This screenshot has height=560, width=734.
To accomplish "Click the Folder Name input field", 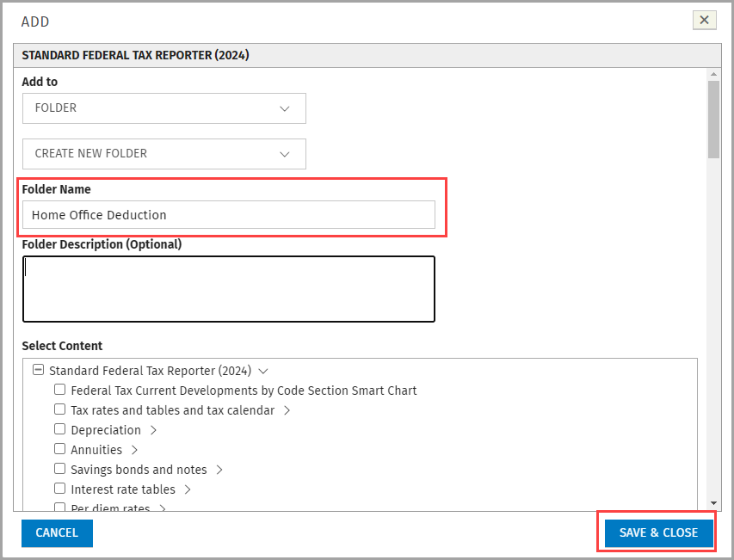I will tap(228, 215).
